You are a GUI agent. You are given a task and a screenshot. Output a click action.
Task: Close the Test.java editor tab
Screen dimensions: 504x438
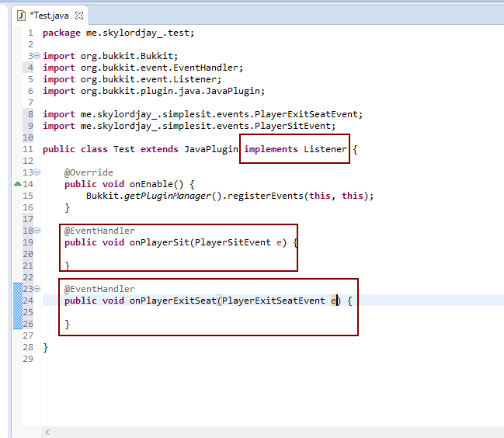tap(79, 16)
